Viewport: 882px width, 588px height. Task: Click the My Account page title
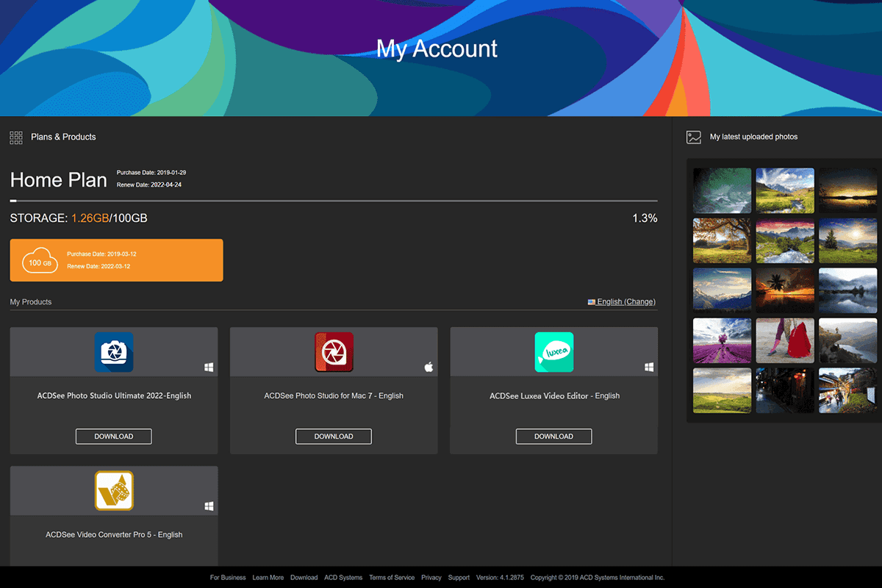pyautogui.click(x=437, y=49)
